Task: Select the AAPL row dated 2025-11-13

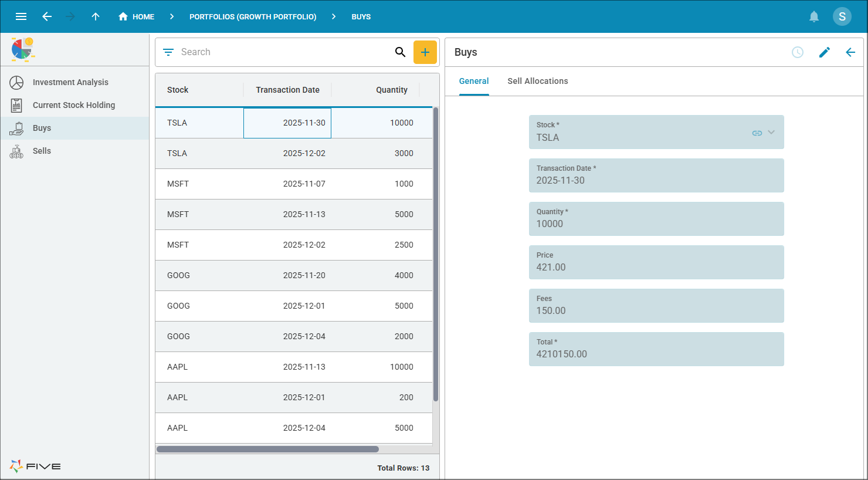Action: point(294,367)
